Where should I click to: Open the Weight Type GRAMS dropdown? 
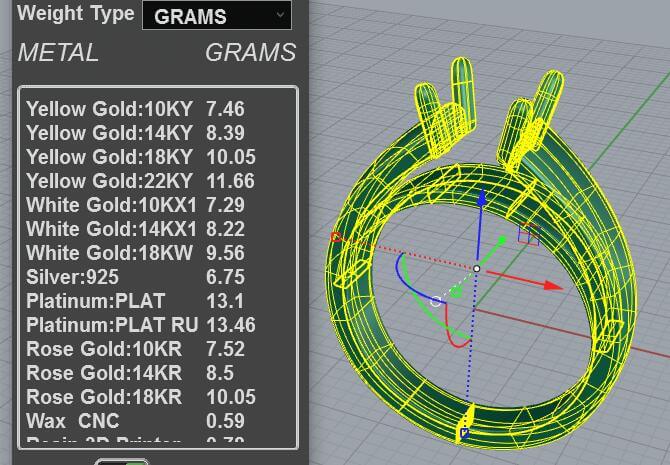tap(217, 15)
